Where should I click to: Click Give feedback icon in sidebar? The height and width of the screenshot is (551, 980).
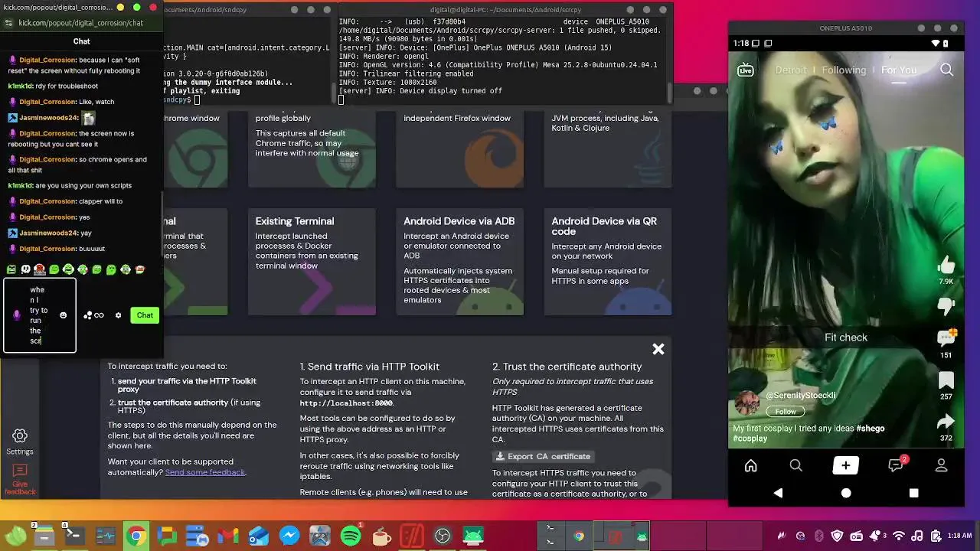20,480
